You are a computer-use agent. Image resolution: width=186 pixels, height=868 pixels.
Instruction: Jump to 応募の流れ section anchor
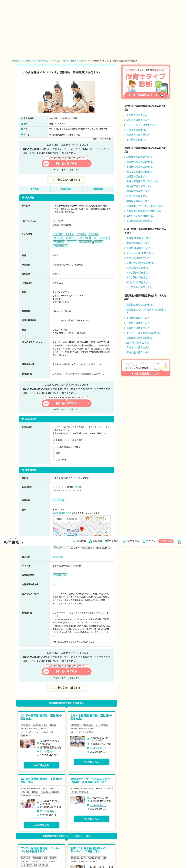click(66, 189)
